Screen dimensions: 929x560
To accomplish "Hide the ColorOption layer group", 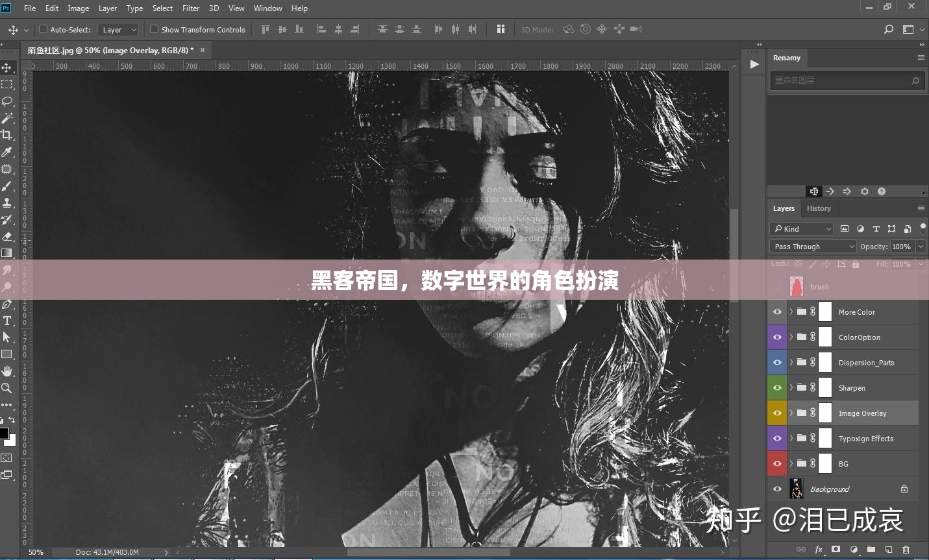I will pos(777,337).
